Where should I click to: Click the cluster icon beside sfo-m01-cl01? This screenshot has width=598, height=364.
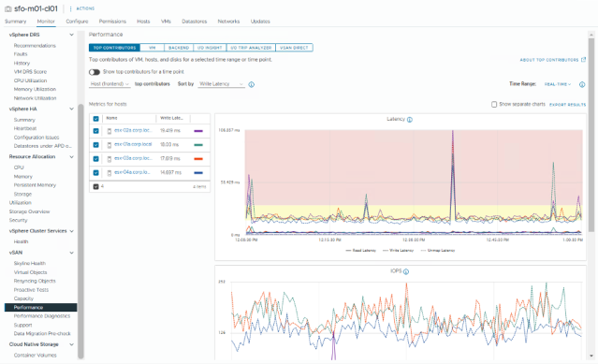point(8,8)
